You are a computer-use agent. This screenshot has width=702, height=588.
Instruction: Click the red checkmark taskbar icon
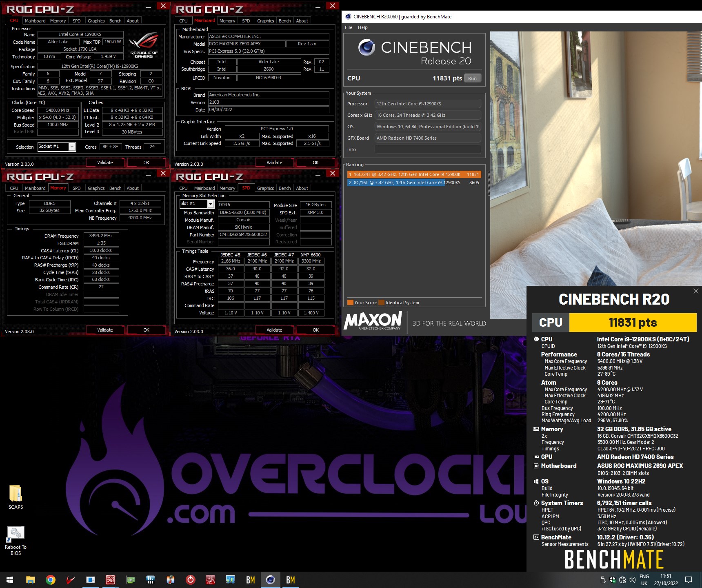pyautogui.click(x=71, y=580)
